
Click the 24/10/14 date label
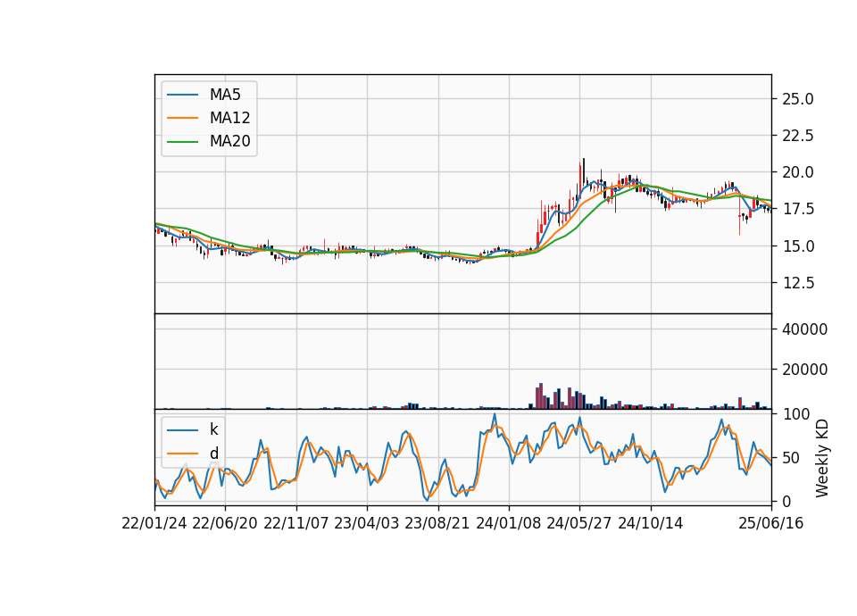(651, 523)
